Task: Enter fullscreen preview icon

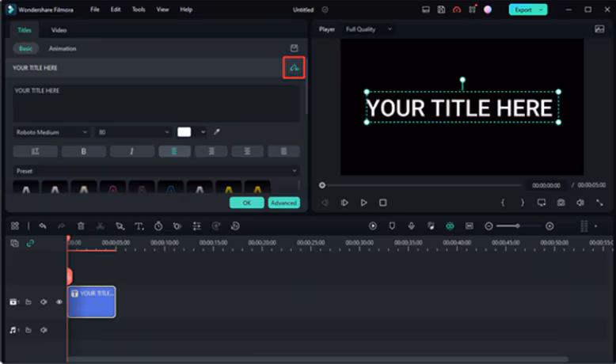Action: (x=599, y=203)
